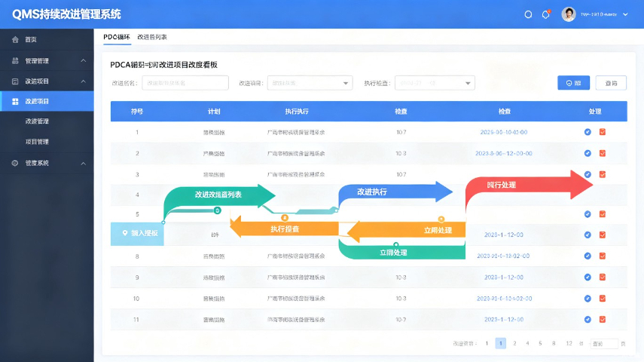
Task: Click the blue 改进执行 arrow step
Action: click(x=395, y=192)
